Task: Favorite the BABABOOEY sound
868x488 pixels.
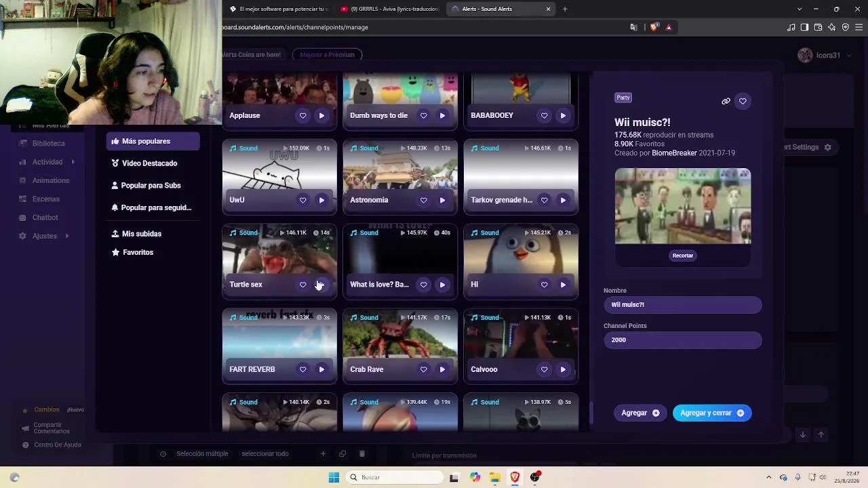Action: coord(545,115)
